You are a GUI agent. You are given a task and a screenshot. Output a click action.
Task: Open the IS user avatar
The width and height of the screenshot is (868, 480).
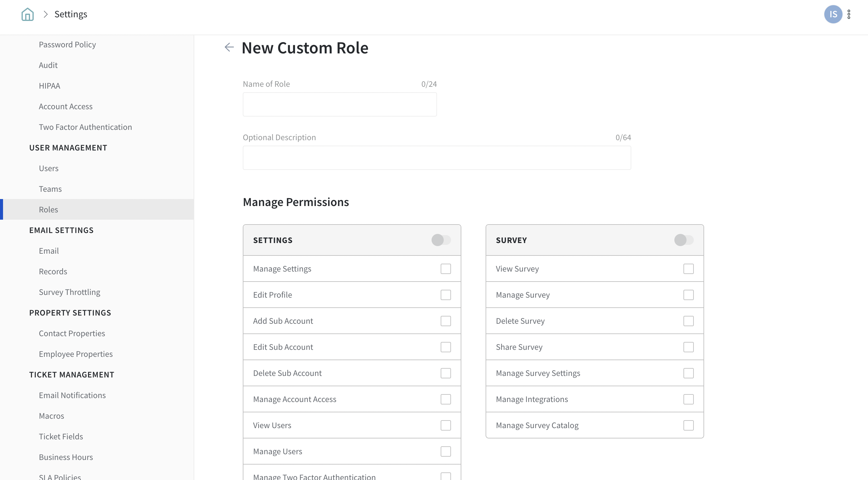(x=833, y=14)
